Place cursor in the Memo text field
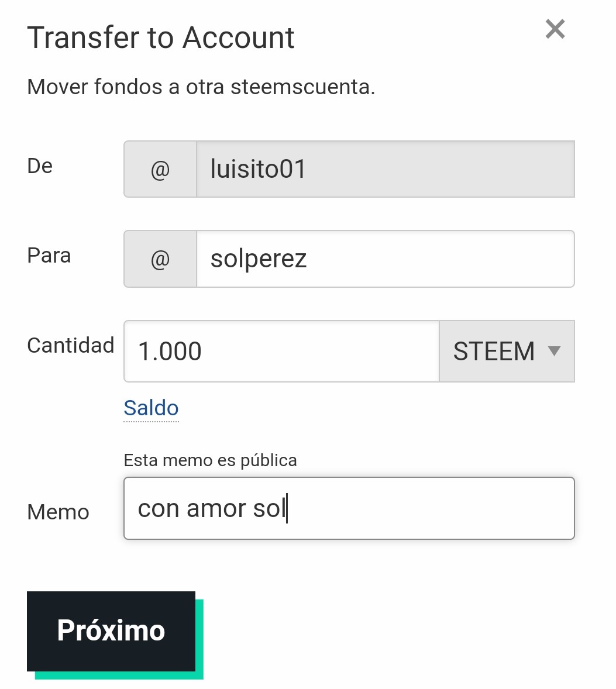The height and width of the screenshot is (689, 616). click(349, 508)
